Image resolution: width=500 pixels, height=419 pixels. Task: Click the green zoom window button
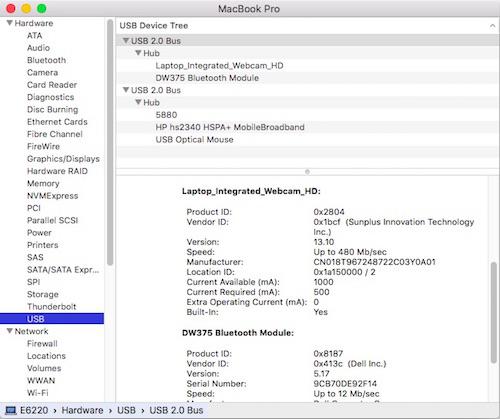point(41,8)
